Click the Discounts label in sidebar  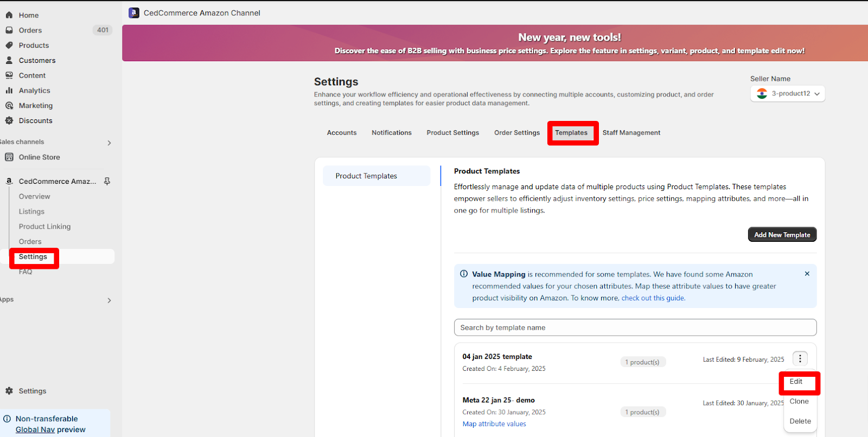(36, 120)
